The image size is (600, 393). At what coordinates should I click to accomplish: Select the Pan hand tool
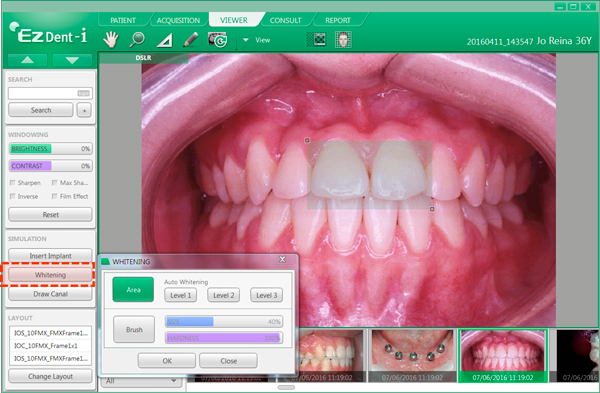coord(111,39)
